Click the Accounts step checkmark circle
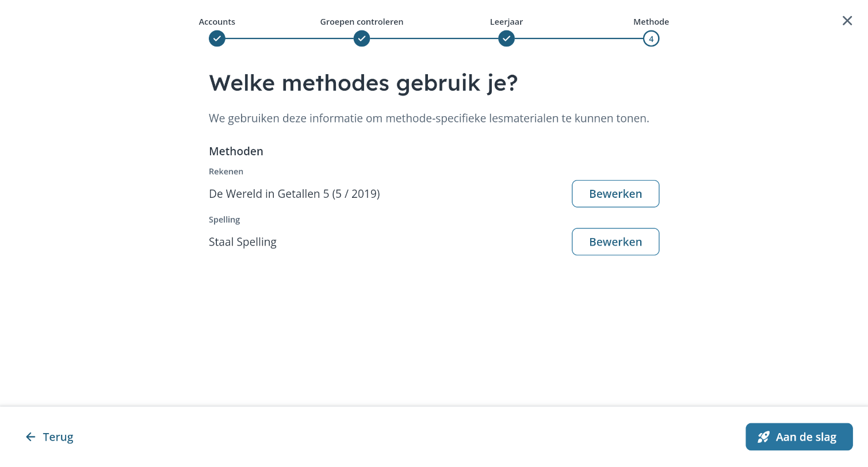Image resolution: width=868 pixels, height=467 pixels. pyautogui.click(x=217, y=39)
